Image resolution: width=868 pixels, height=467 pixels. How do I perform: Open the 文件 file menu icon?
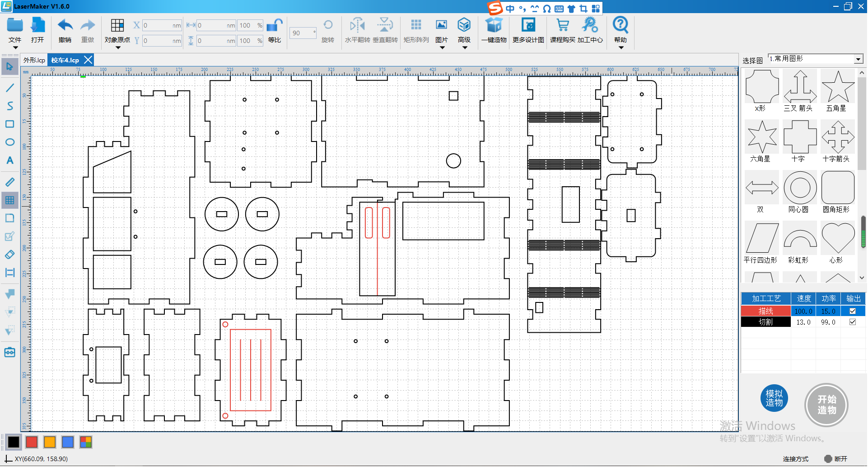(15, 25)
